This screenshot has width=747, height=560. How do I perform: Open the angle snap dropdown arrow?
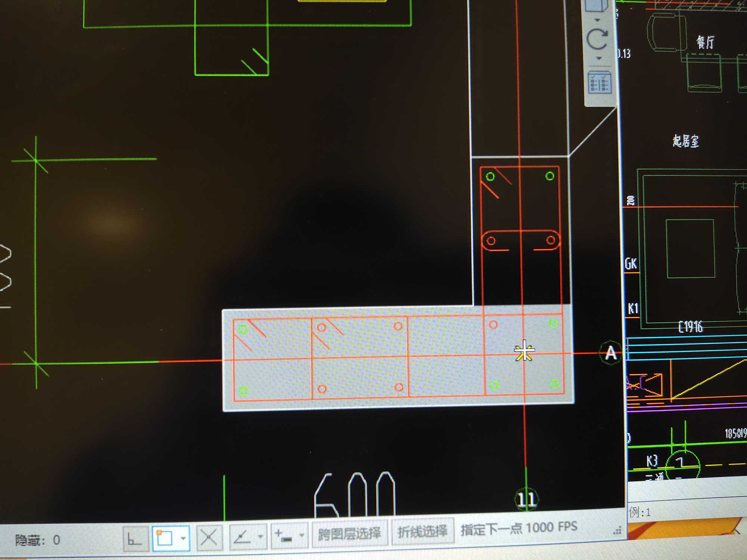pos(260,536)
